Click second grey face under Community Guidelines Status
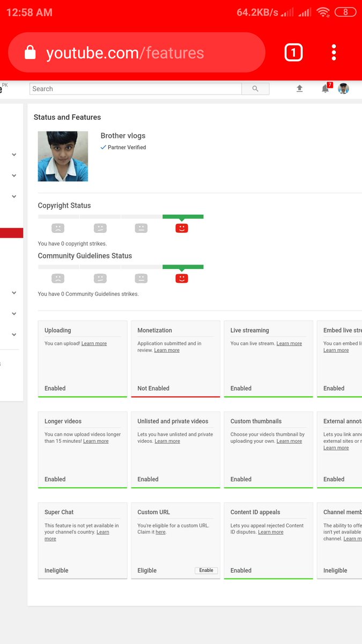Viewport: 362px width, 644px height. point(100,278)
